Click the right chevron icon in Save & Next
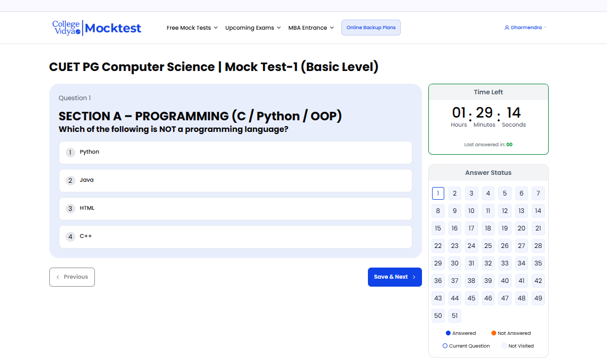 pyautogui.click(x=414, y=277)
